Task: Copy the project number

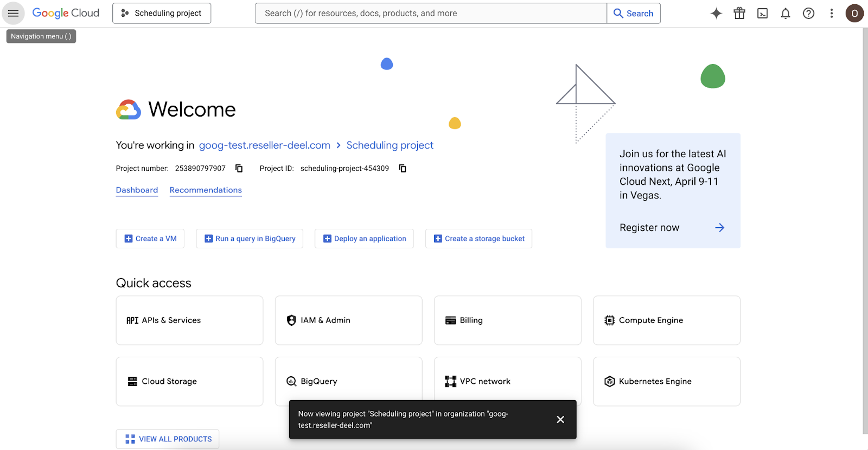Action: pos(239,169)
